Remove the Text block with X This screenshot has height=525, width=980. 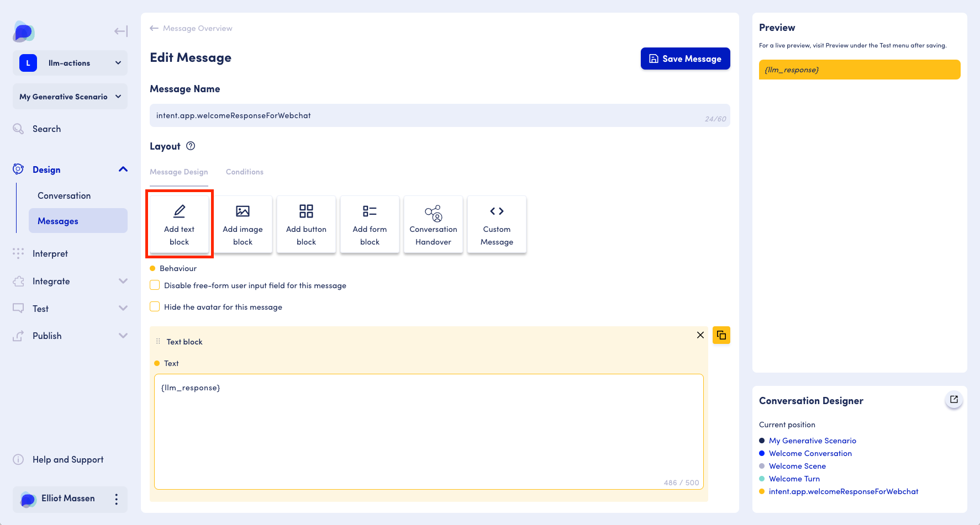click(x=700, y=335)
